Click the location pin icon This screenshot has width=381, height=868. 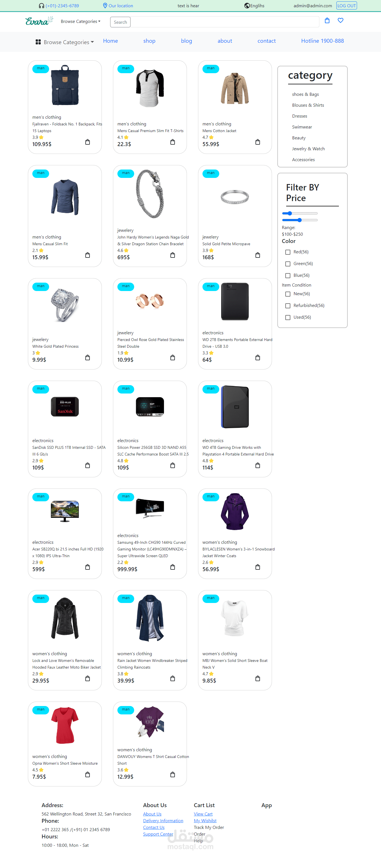coord(105,6)
